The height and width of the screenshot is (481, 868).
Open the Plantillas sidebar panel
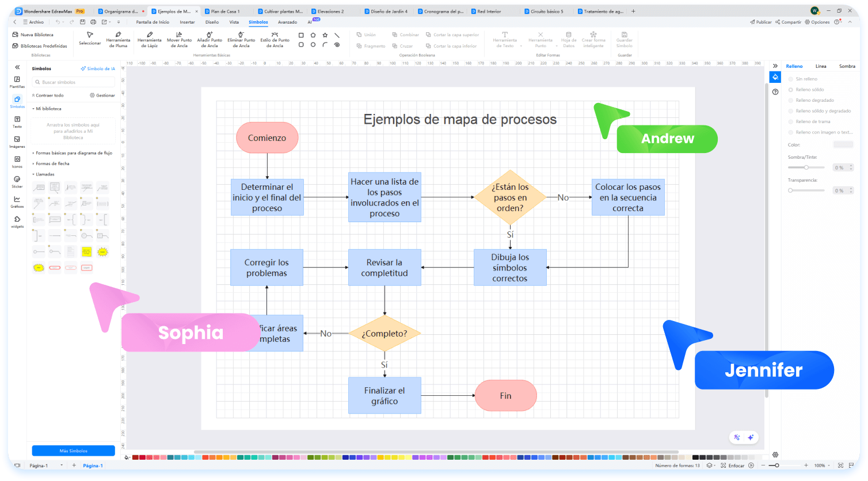tap(17, 82)
